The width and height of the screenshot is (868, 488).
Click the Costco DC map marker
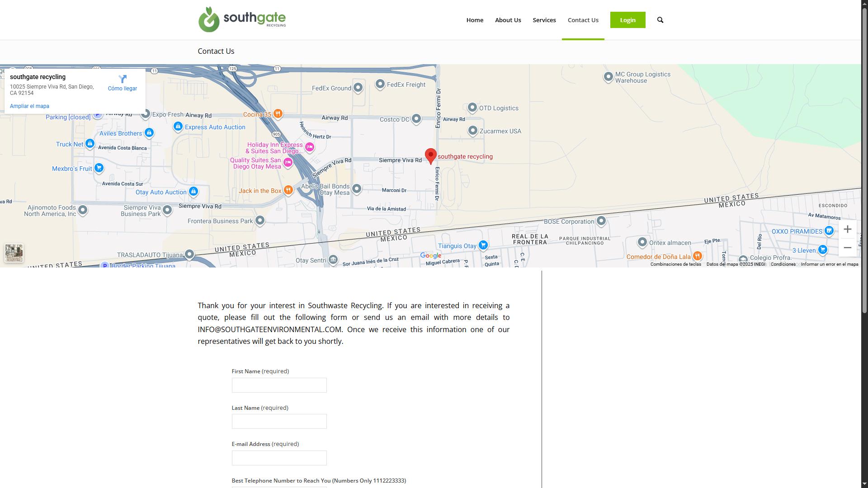click(416, 118)
